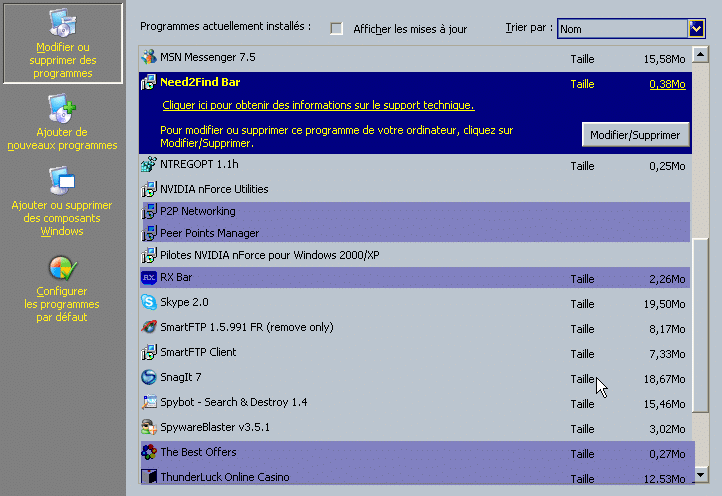Select the Skype 2.0 entry text
722x496 pixels.
(184, 302)
